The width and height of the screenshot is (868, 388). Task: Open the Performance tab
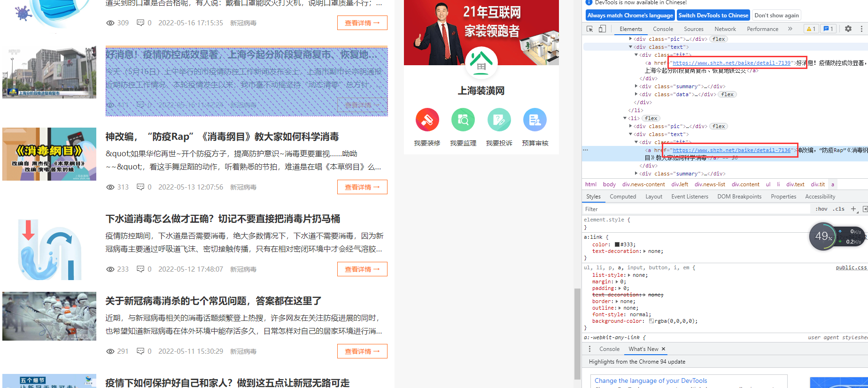coord(763,29)
